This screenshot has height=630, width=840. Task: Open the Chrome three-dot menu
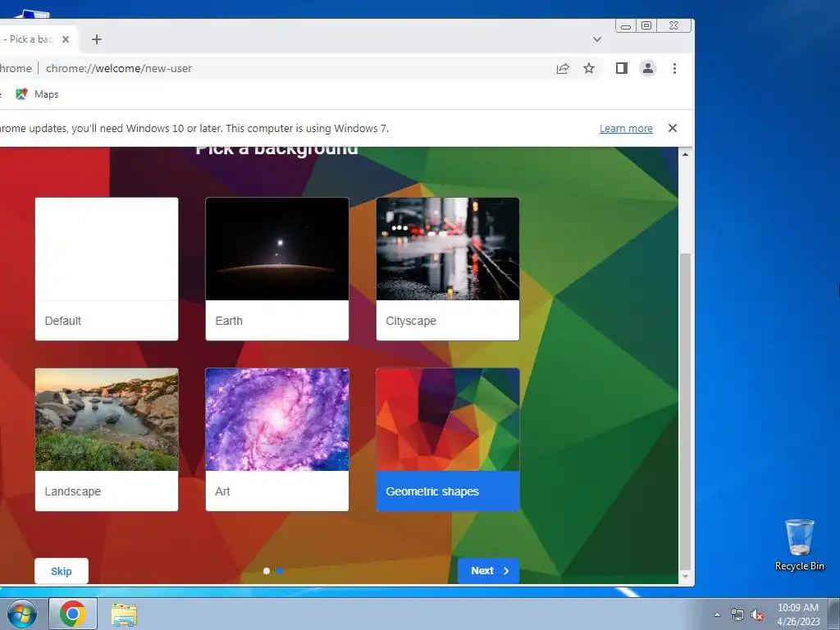click(x=674, y=68)
